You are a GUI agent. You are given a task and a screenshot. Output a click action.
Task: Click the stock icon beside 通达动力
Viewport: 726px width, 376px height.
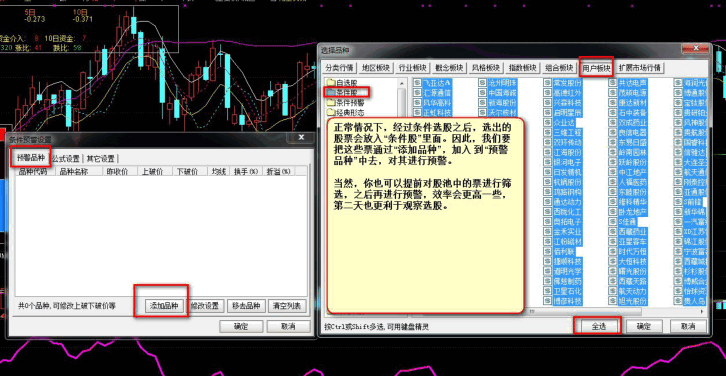coord(548,202)
